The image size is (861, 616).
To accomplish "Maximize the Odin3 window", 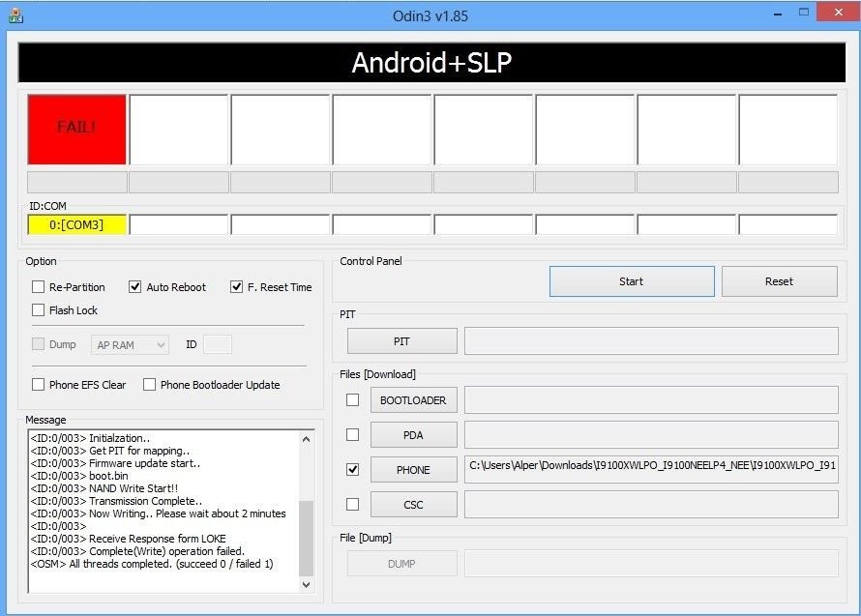I will [x=804, y=12].
